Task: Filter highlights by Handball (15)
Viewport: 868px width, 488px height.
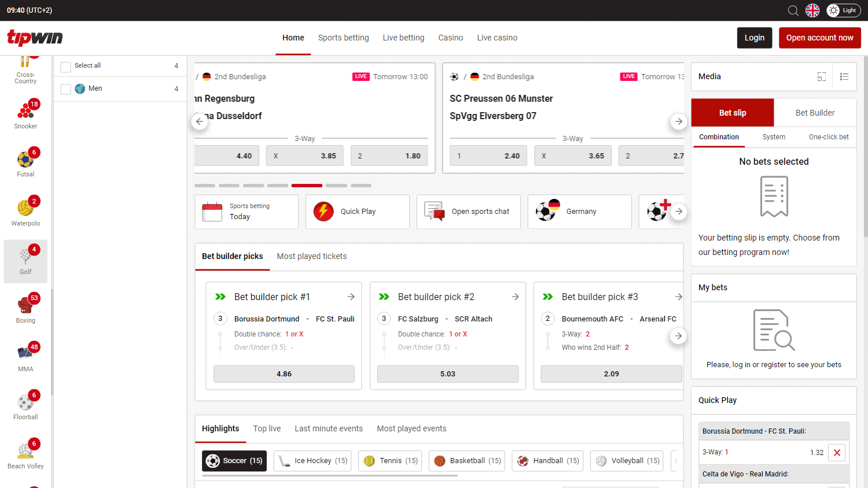Action: pyautogui.click(x=547, y=461)
